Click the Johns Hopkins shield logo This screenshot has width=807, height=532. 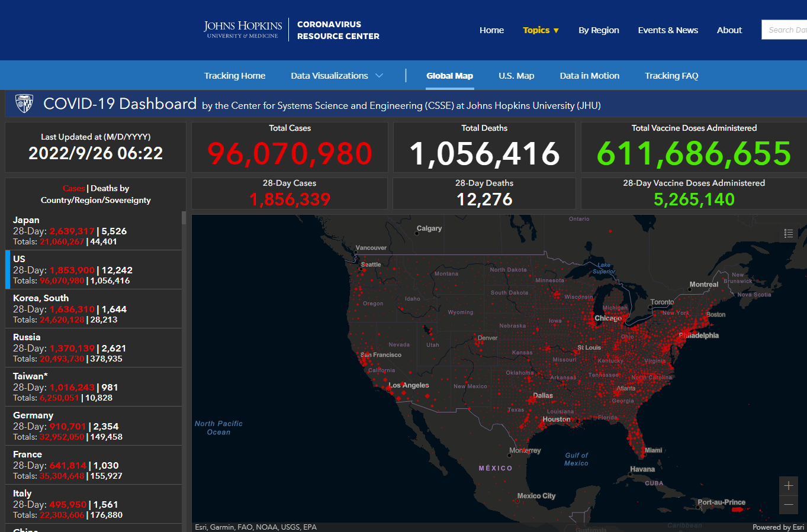[24, 104]
